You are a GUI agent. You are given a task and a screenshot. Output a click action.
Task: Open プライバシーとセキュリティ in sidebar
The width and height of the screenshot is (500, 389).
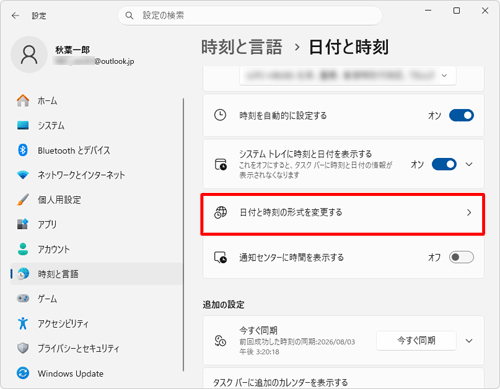pyautogui.click(x=97, y=348)
